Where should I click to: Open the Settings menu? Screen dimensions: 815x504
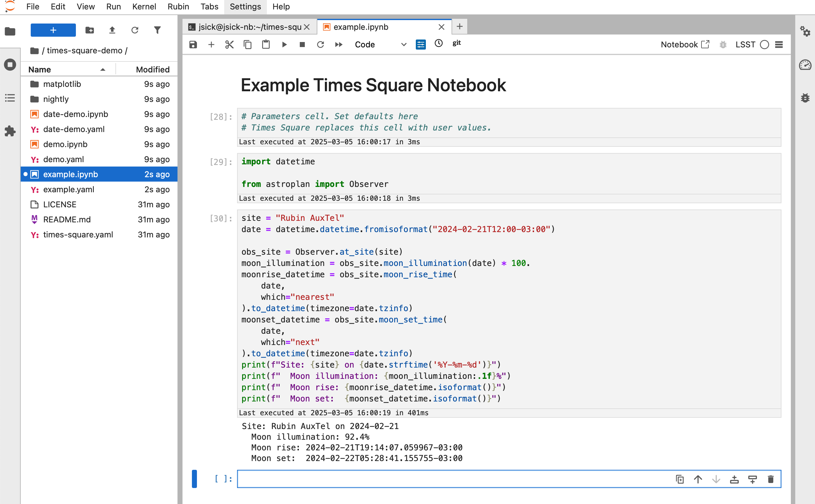coord(245,7)
